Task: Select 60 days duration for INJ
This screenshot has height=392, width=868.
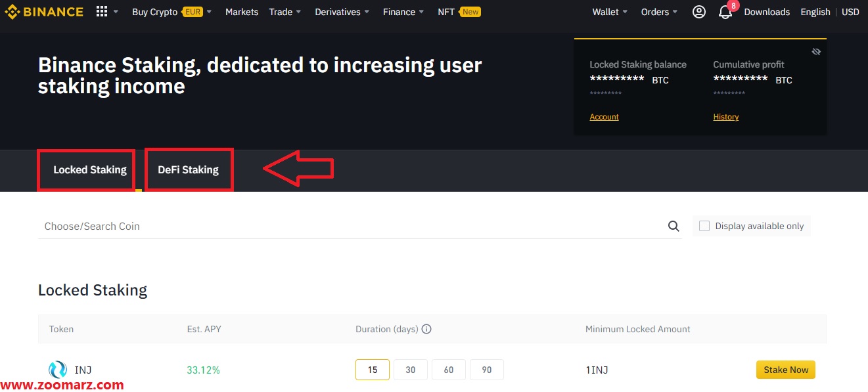Action: point(449,370)
